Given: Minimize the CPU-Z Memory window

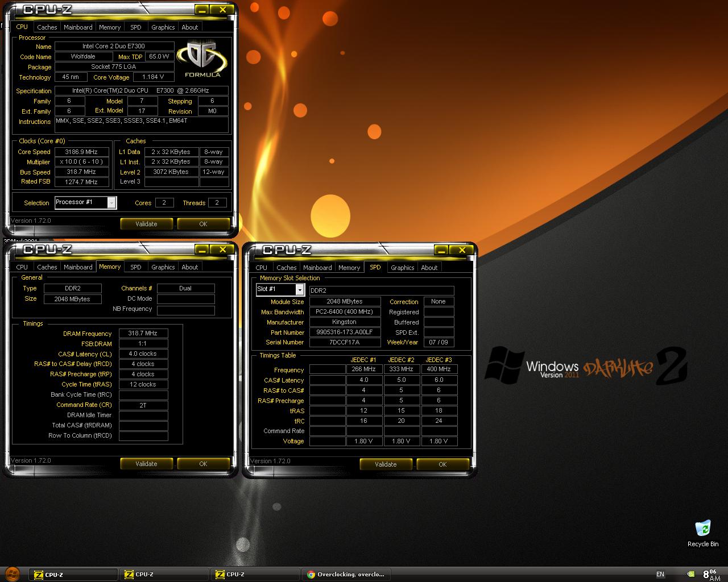Looking at the screenshot, I should tap(202, 250).
